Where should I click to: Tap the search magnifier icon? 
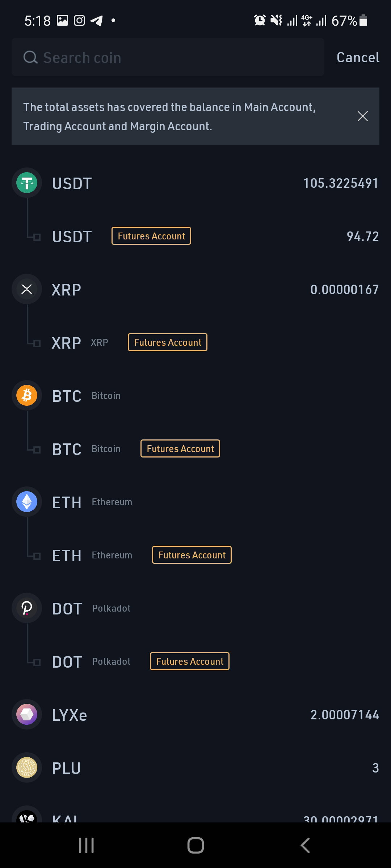[30, 57]
